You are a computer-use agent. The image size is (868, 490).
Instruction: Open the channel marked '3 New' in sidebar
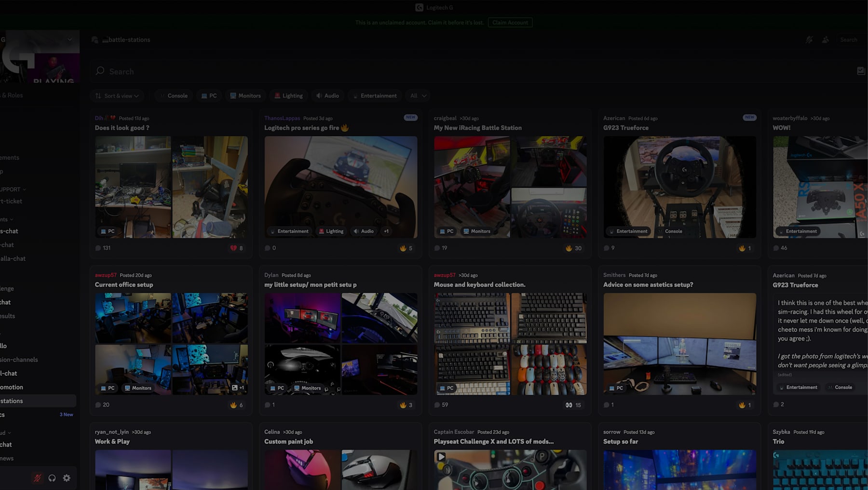(38, 414)
